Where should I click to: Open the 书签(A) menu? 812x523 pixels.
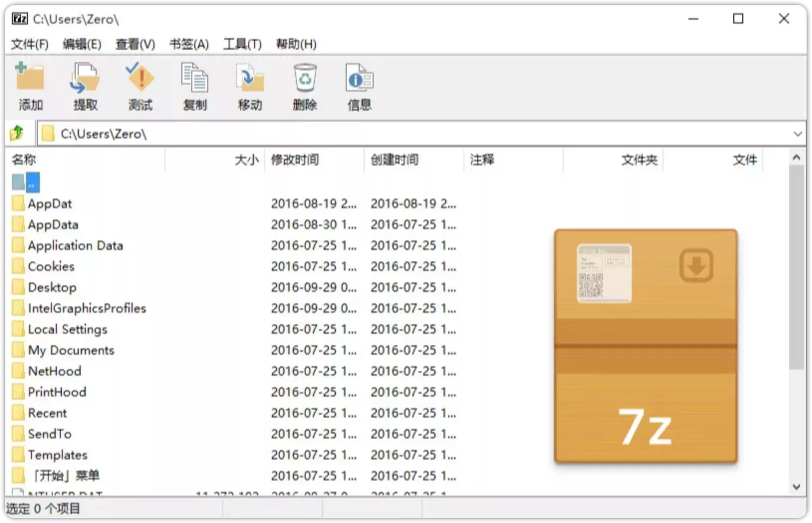(189, 44)
